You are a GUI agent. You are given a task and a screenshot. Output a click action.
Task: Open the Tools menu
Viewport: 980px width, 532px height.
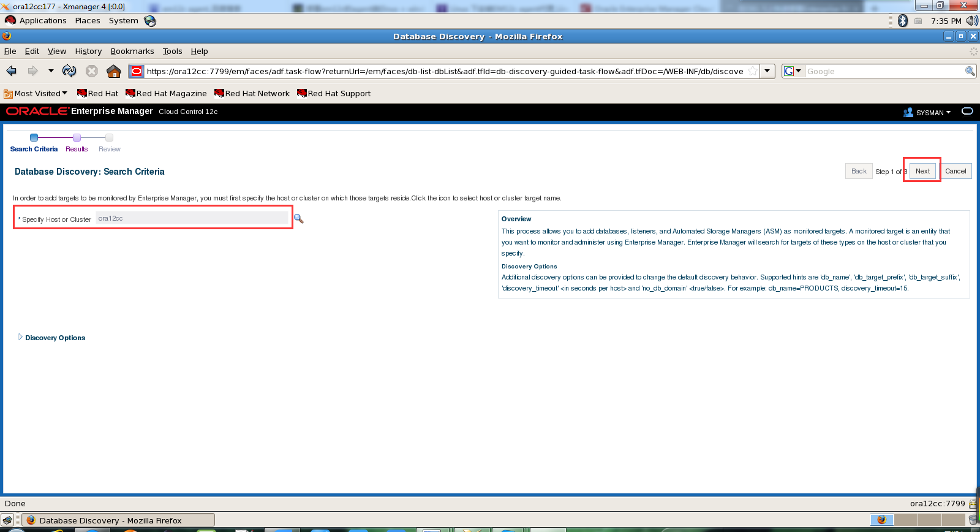coord(172,51)
